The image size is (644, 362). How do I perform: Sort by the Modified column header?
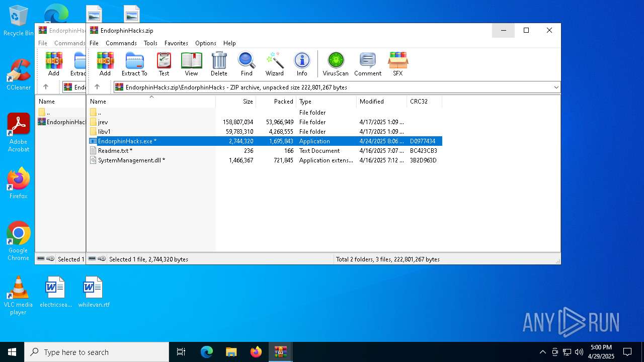coord(382,102)
